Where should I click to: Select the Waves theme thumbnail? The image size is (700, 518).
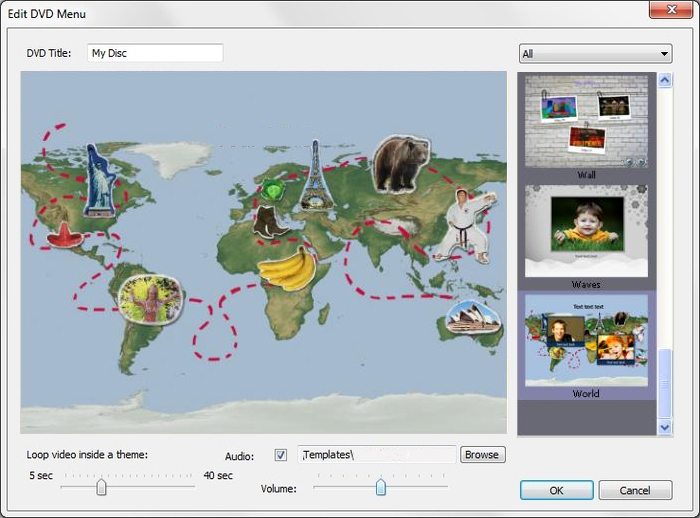click(x=586, y=231)
